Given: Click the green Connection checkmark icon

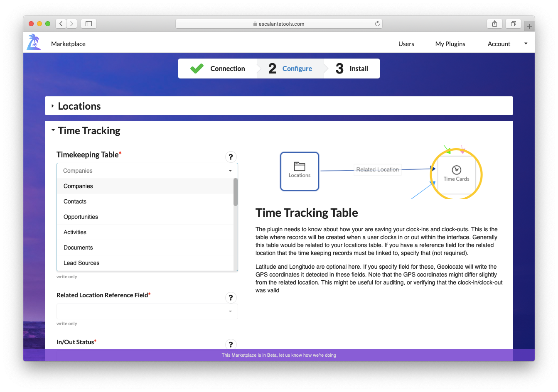Looking at the screenshot, I should pyautogui.click(x=197, y=68).
